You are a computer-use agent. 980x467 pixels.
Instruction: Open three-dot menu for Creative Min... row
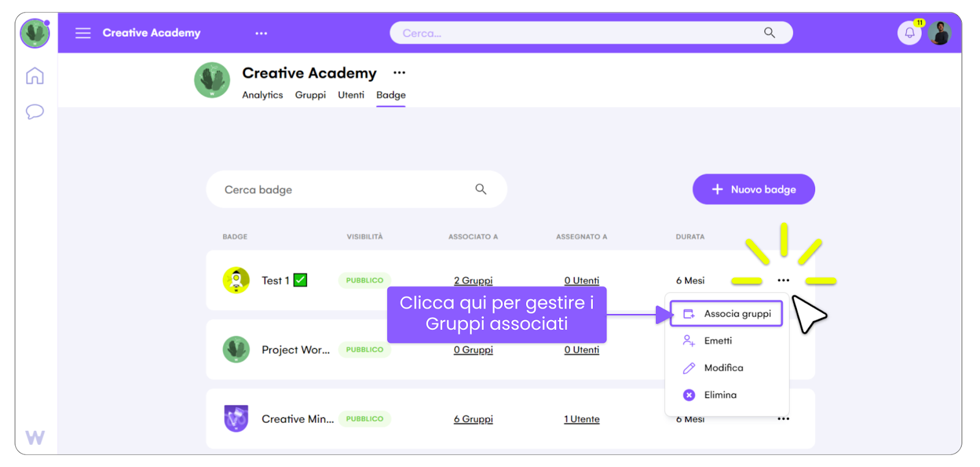[x=783, y=419]
